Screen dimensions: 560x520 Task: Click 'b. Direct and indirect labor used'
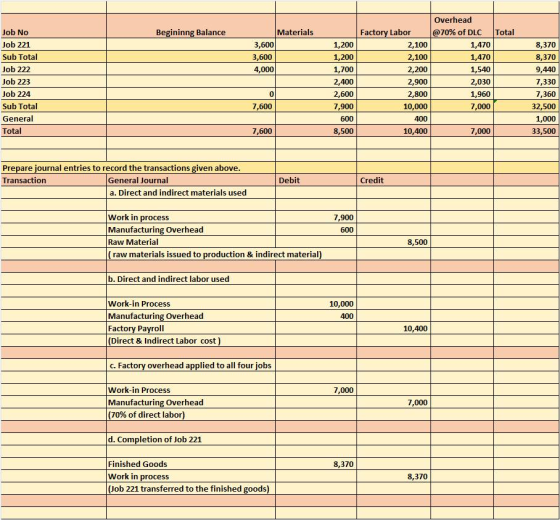pyautogui.click(x=191, y=279)
